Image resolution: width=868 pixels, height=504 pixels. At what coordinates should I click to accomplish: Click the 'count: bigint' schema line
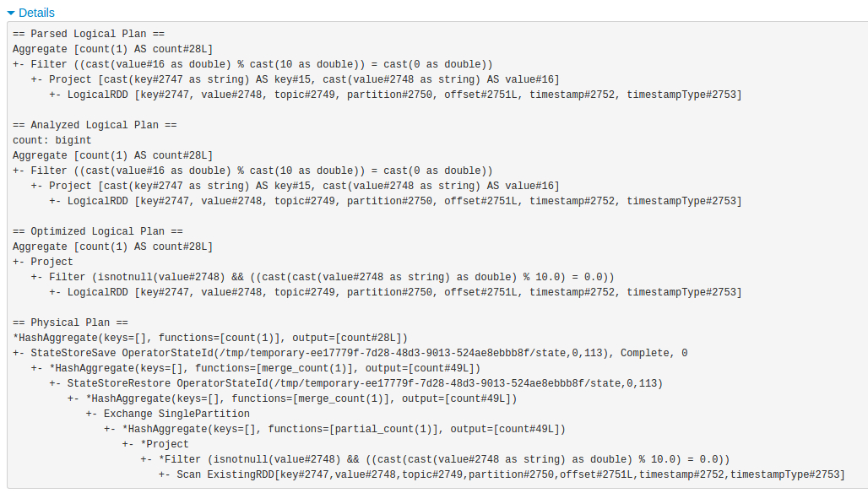coord(52,140)
